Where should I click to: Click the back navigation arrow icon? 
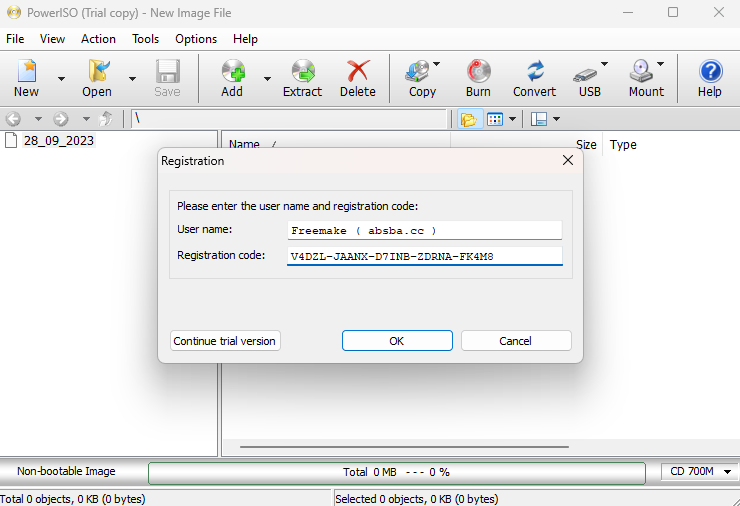pos(13,119)
